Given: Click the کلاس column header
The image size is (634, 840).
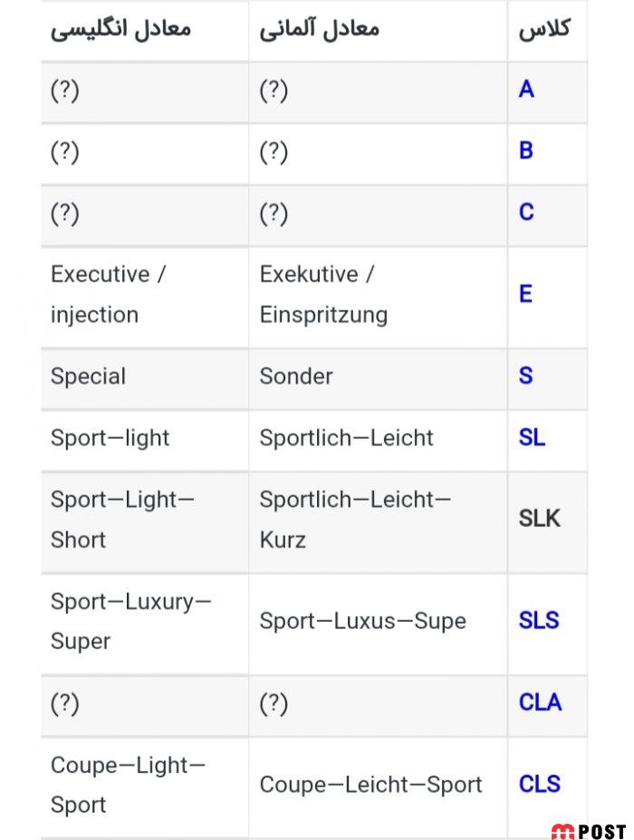Looking at the screenshot, I should click(x=543, y=29).
